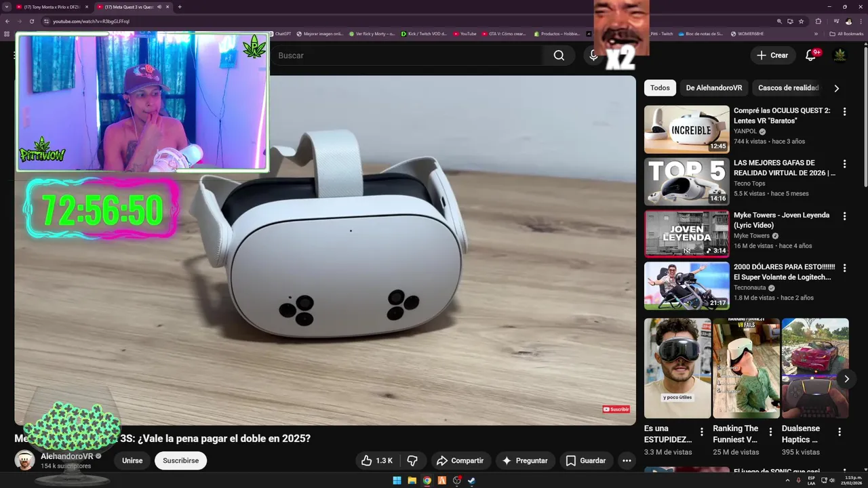Image resolution: width=868 pixels, height=488 pixels.
Task: Subscribe using Suscribirse button
Action: coord(180,461)
